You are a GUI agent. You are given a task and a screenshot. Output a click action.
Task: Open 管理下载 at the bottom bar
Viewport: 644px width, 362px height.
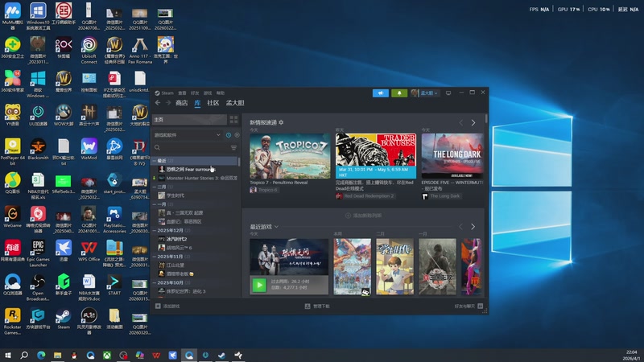click(x=319, y=306)
